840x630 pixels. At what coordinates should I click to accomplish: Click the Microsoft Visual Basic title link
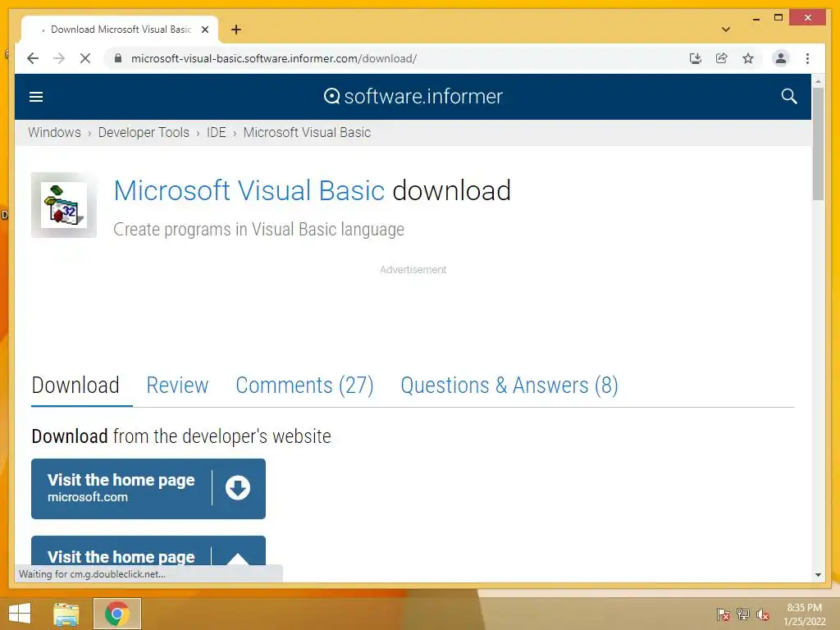click(x=249, y=190)
